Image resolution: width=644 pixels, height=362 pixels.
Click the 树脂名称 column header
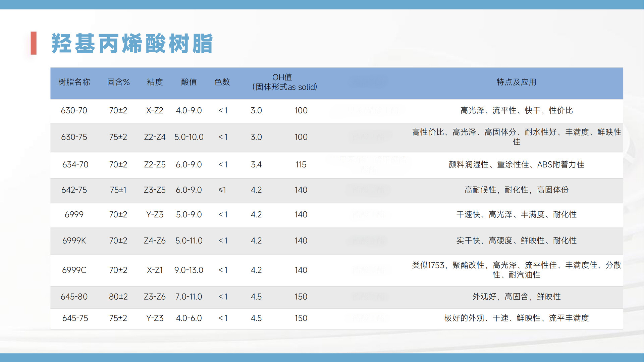pos(74,82)
